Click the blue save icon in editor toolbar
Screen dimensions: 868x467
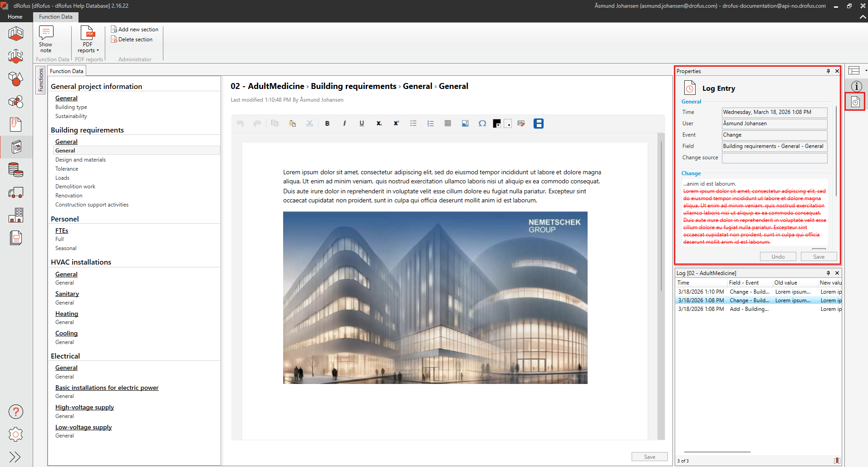pos(539,123)
